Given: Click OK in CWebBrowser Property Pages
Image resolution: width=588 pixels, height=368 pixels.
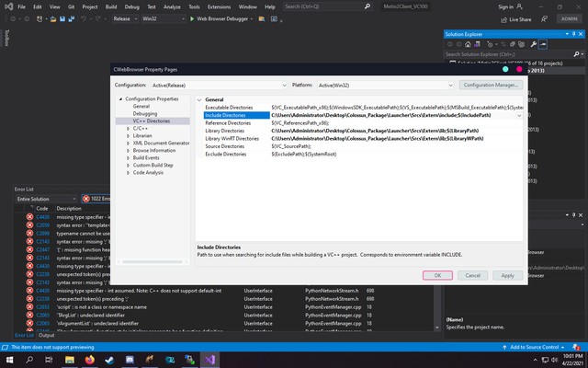Looking at the screenshot, I should 437,275.
